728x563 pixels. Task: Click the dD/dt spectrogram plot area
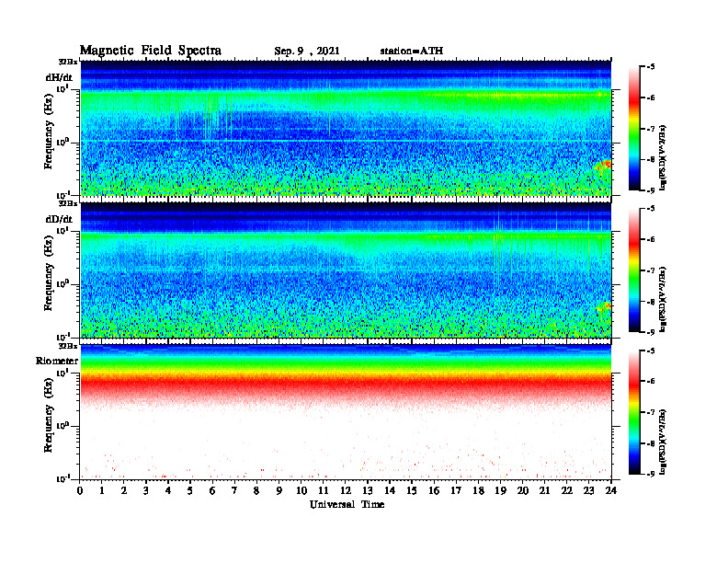click(x=346, y=270)
